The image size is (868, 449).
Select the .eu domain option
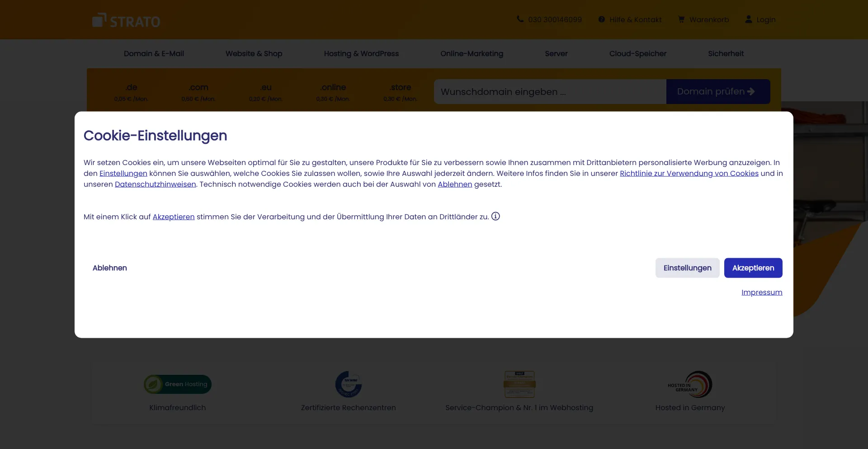266,92
